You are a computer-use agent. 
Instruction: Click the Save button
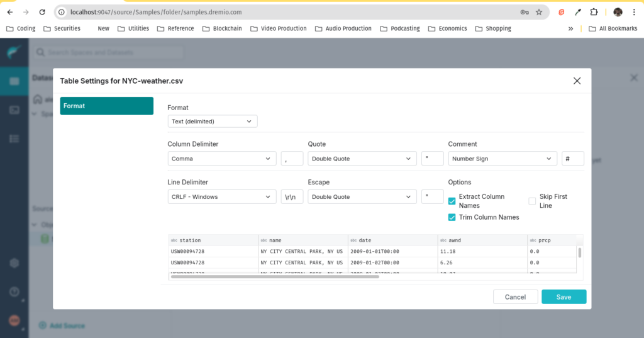(x=564, y=297)
